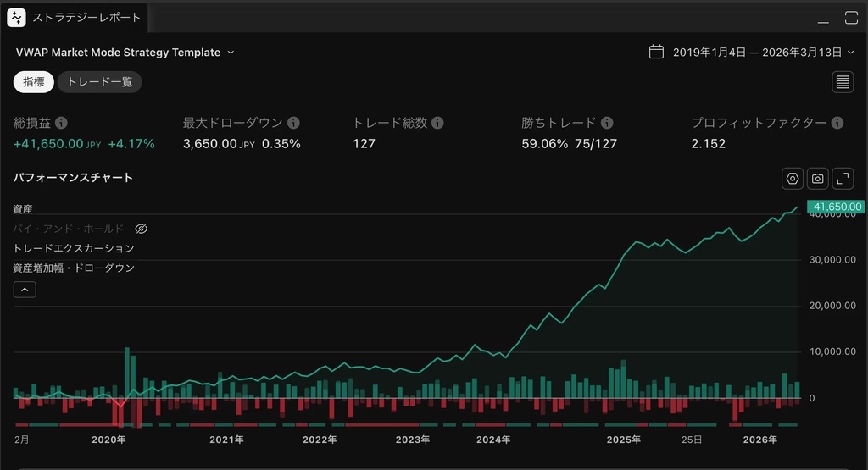Viewport: 868px width, 470px height.
Task: Toggle the 資産 equity series
Action: pyautogui.click(x=23, y=209)
